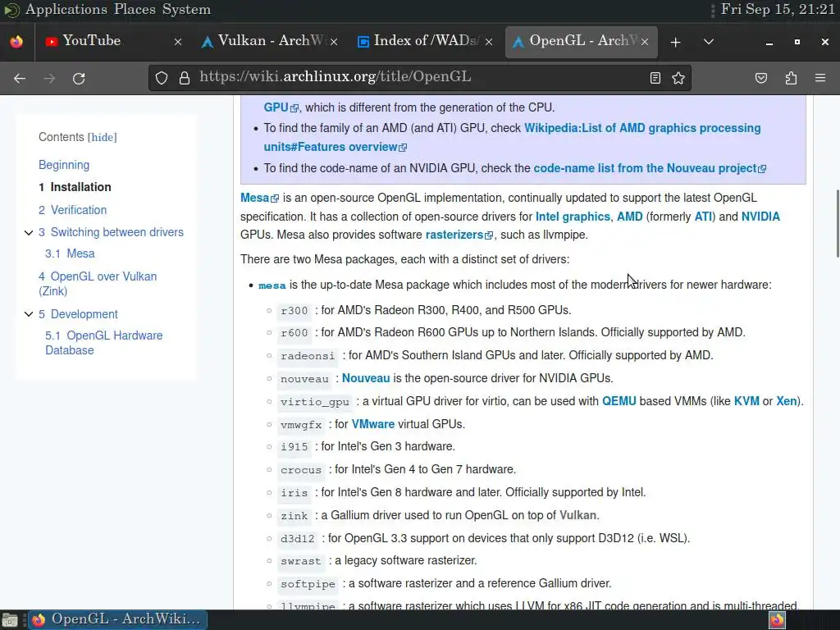Image resolution: width=840 pixels, height=630 pixels.
Task: Reload the OpenGL wiki page
Action: tap(79, 78)
